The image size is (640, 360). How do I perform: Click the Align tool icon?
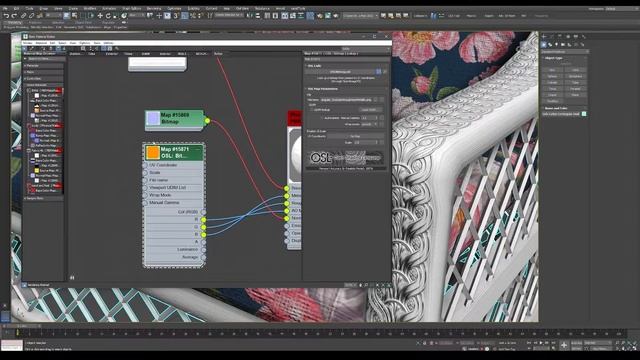tap(258, 16)
